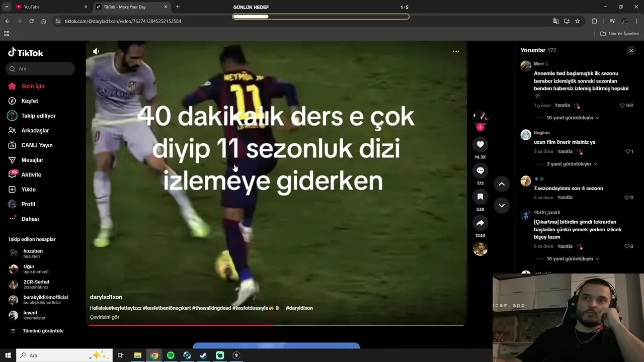The width and height of the screenshot is (644, 362).
Task: Like Mert's comment with 169 likes
Action: (x=622, y=106)
